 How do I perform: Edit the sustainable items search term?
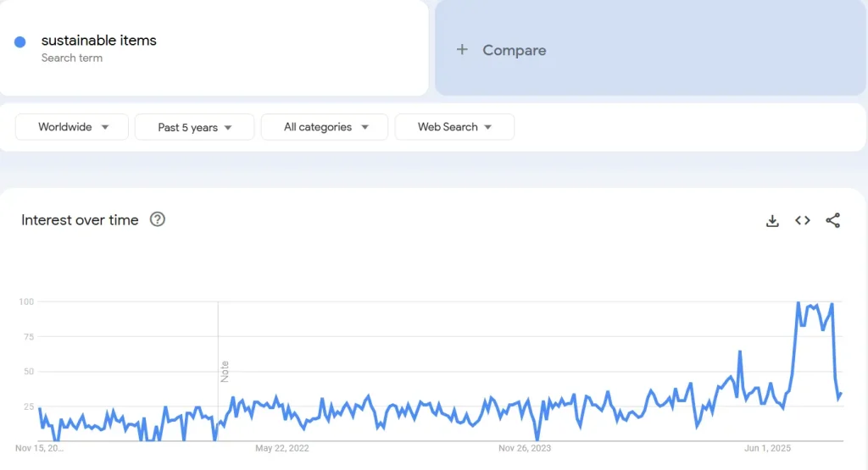coord(99,41)
